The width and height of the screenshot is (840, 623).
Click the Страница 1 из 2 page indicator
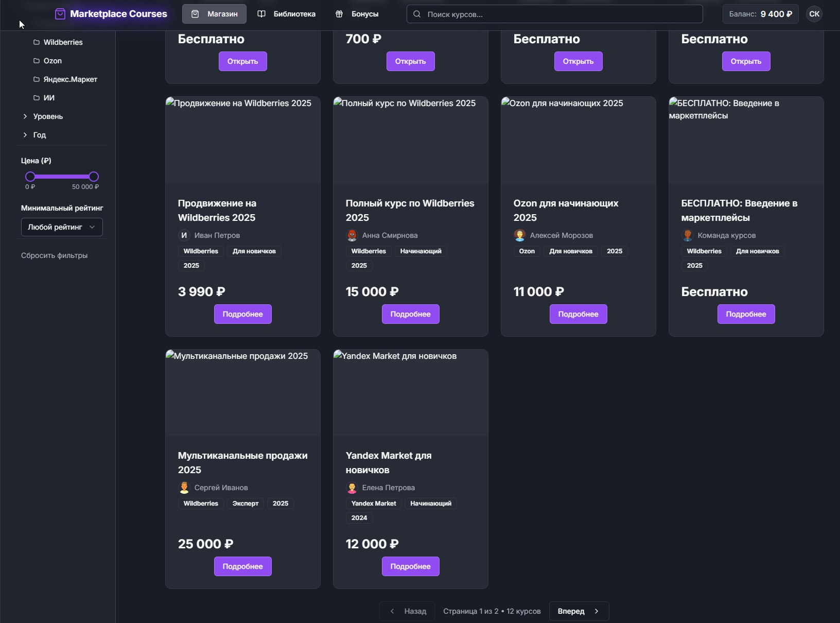point(492,611)
